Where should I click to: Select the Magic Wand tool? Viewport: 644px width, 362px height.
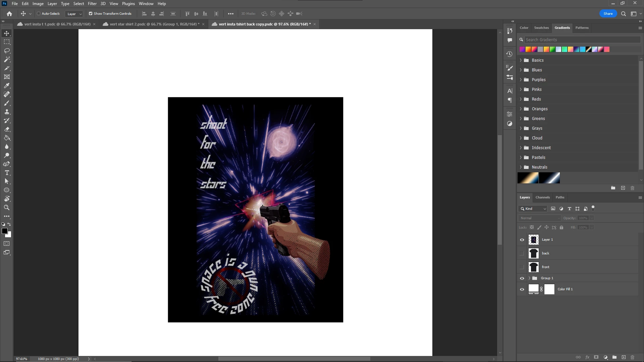(x=7, y=59)
